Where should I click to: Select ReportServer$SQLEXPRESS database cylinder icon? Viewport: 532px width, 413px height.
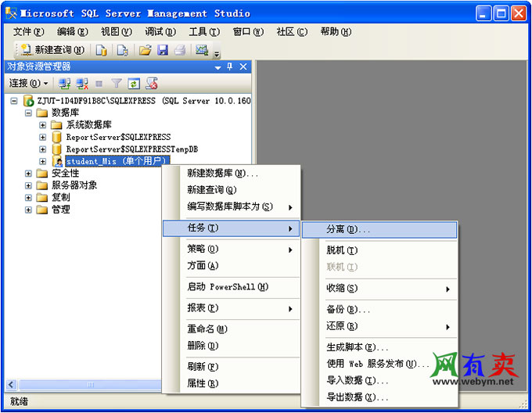tap(56, 137)
